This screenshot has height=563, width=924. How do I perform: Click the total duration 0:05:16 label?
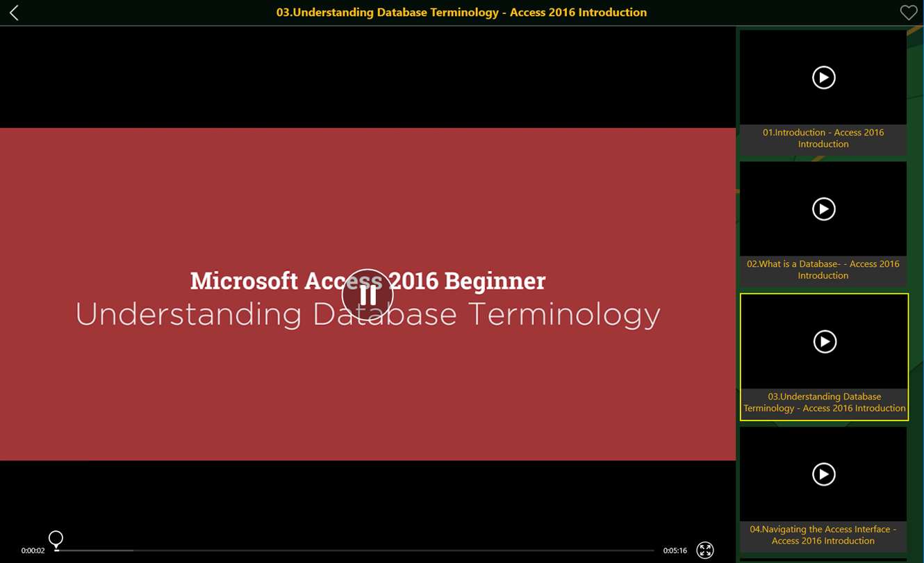675,550
